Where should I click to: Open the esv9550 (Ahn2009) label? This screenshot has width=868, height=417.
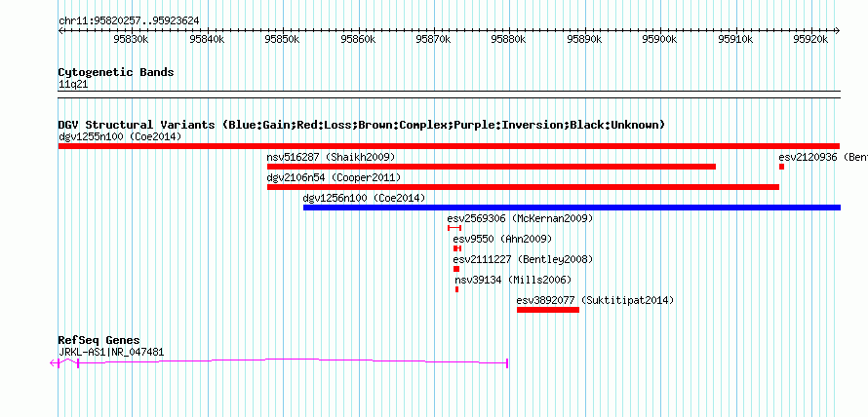click(502, 239)
